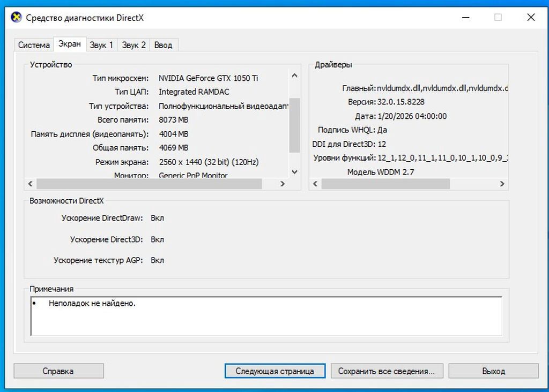Viewport: 549px width, 392px height.
Task: Click the 8073 MB total memory value
Action: click(x=174, y=120)
